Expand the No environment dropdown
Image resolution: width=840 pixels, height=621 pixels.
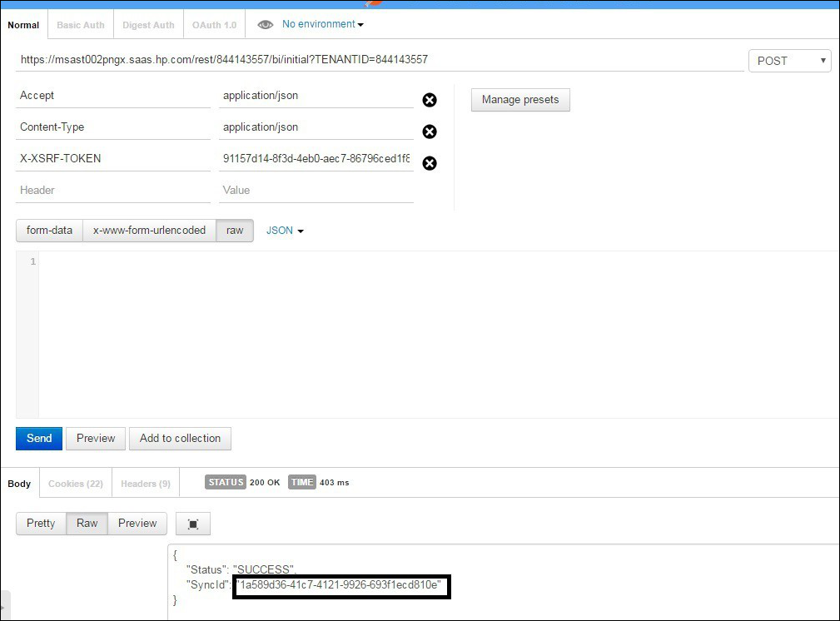coord(323,24)
